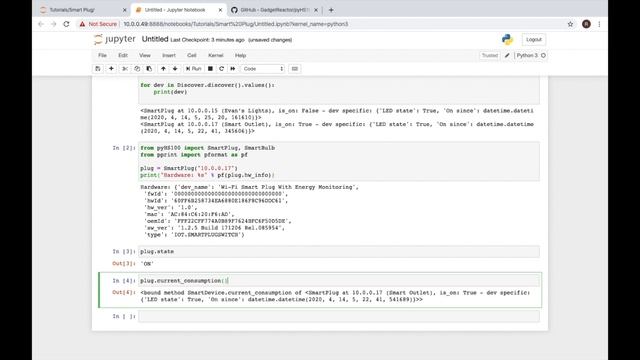The width and height of the screenshot is (640, 360).
Task: Click the Jupyter logo
Action: click(115, 39)
